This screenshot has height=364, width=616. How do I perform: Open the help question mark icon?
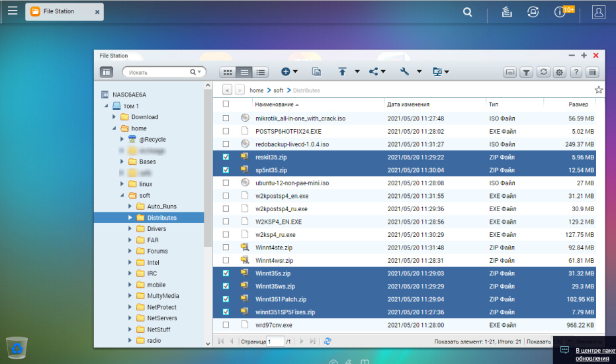[576, 72]
